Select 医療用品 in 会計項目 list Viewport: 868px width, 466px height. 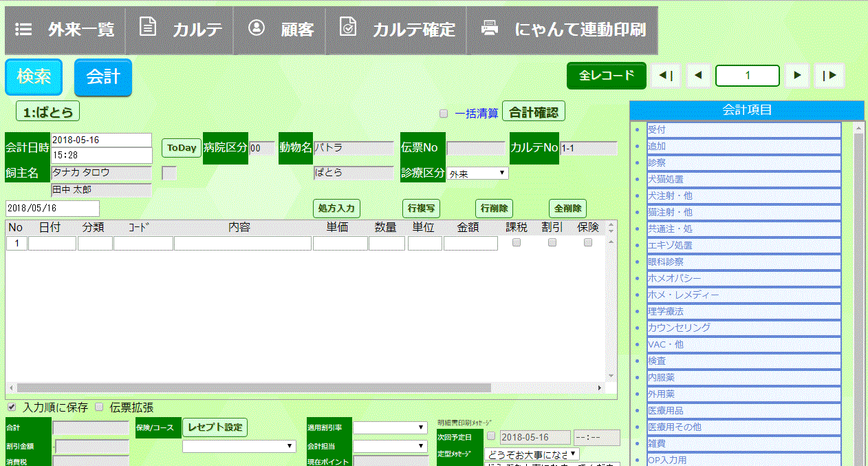pyautogui.click(x=744, y=410)
